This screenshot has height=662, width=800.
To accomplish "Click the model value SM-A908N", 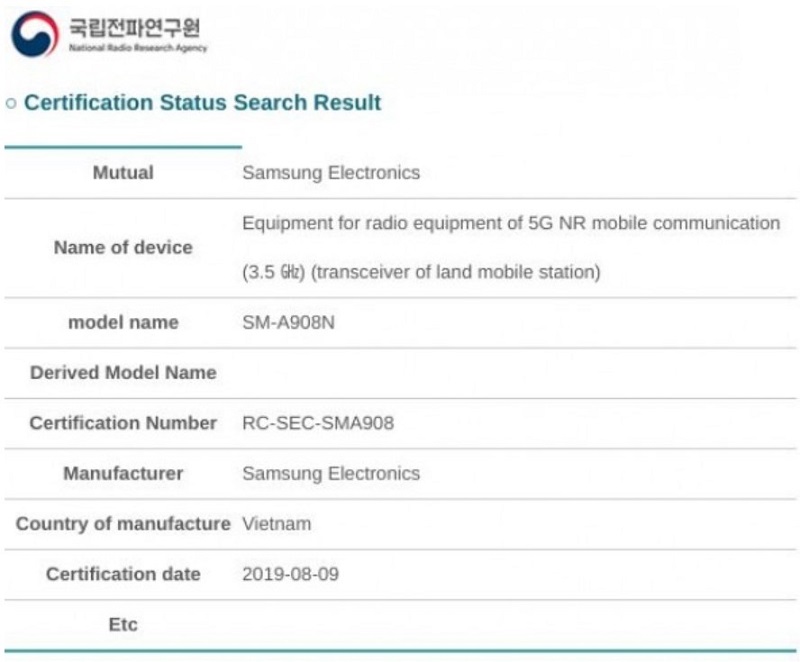I will 289,322.
